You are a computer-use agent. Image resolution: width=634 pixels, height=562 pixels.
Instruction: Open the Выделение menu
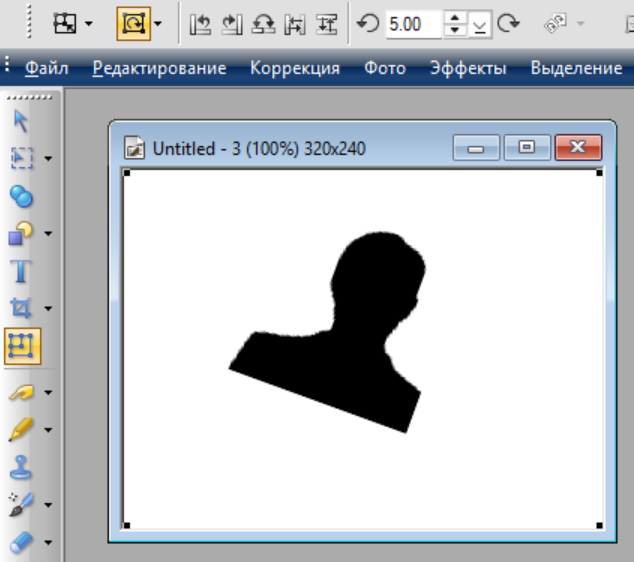577,68
